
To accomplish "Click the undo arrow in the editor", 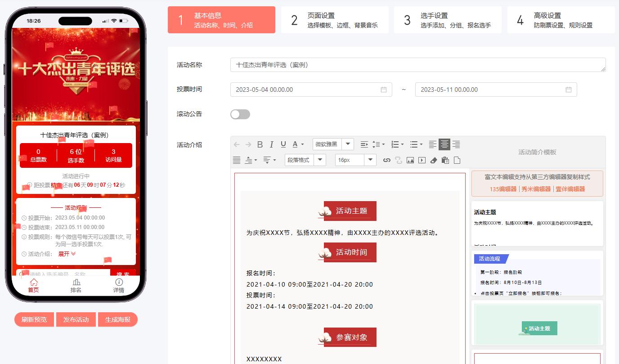I will [x=237, y=144].
